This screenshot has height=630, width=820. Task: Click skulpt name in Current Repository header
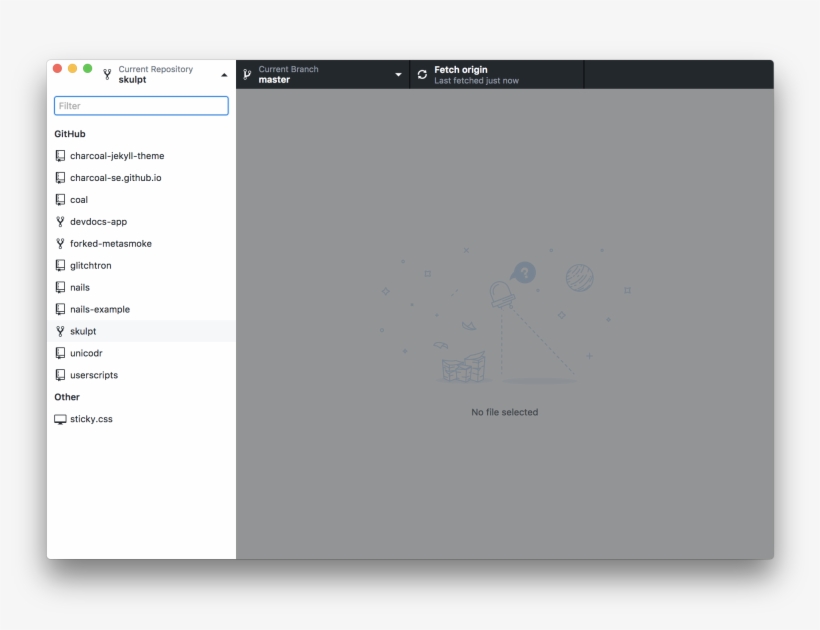(x=132, y=80)
